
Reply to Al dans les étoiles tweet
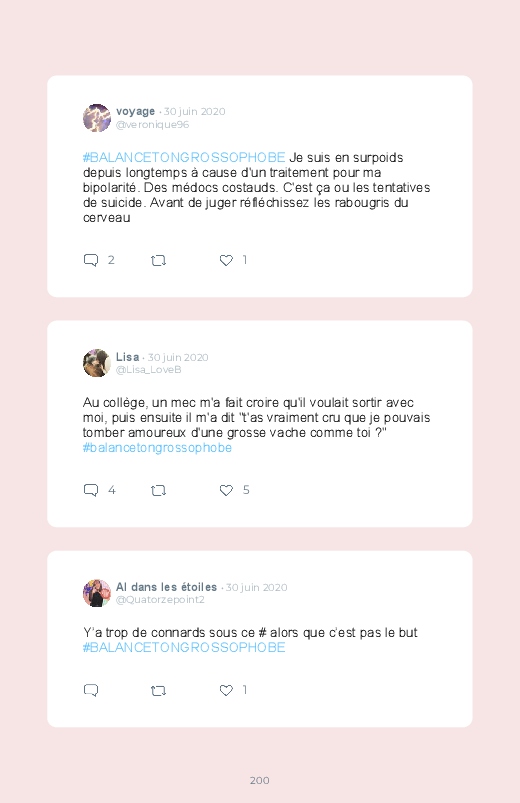[91, 690]
